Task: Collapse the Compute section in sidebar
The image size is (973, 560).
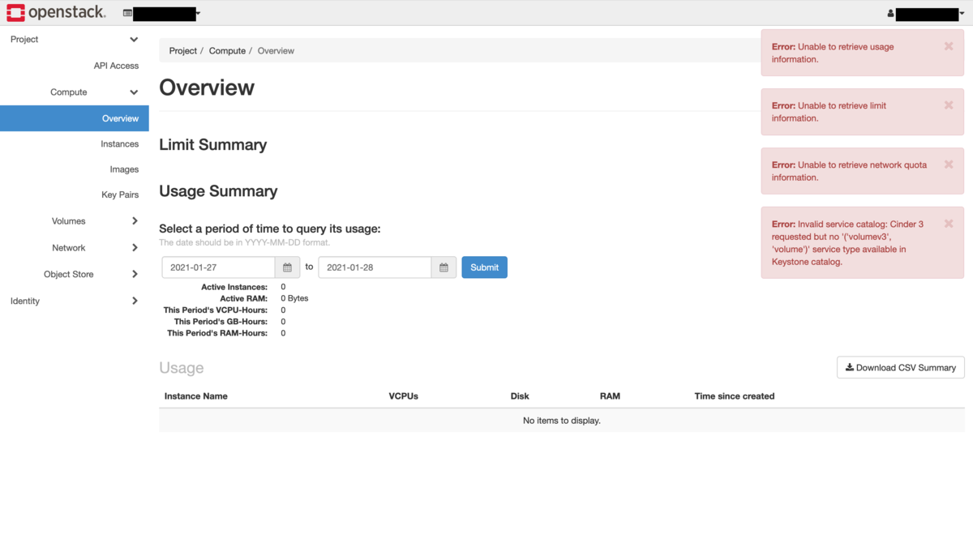Action: tap(134, 92)
